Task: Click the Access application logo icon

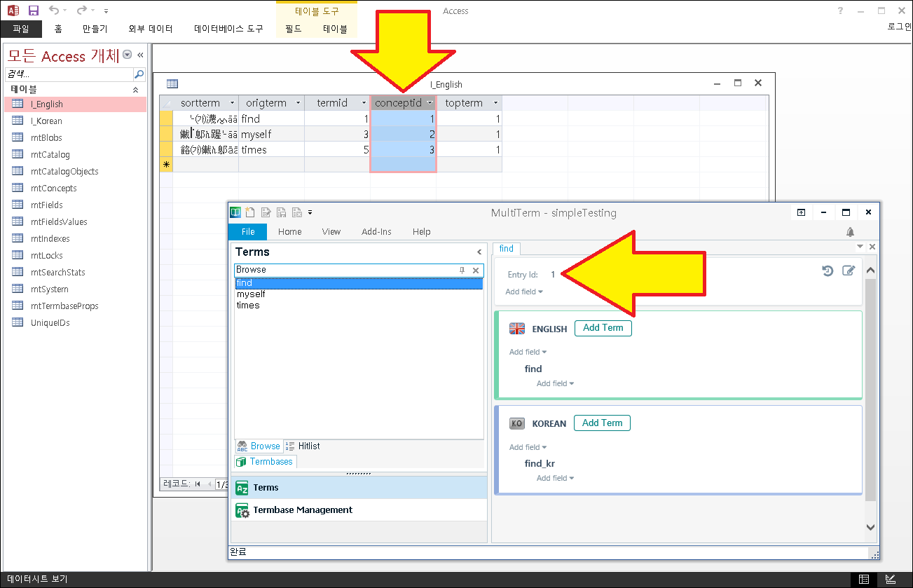Action: [x=13, y=11]
